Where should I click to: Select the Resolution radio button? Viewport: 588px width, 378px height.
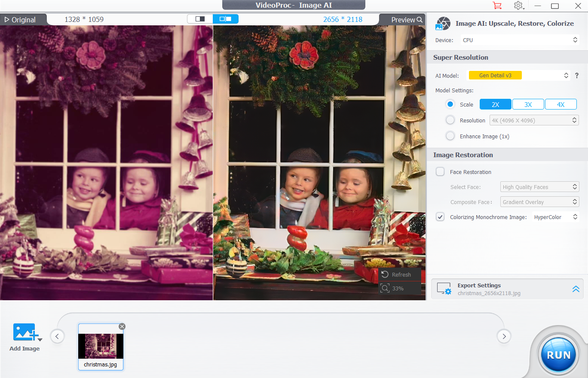(x=450, y=120)
